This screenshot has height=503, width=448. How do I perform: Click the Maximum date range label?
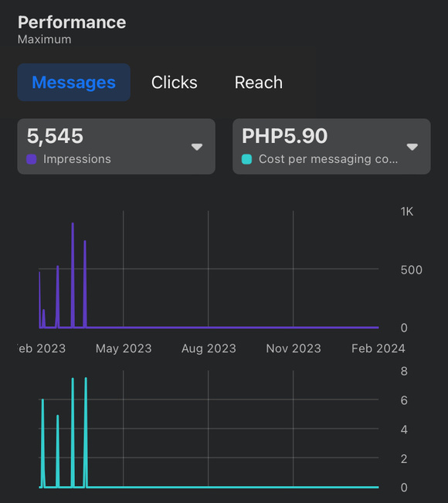[x=45, y=39]
